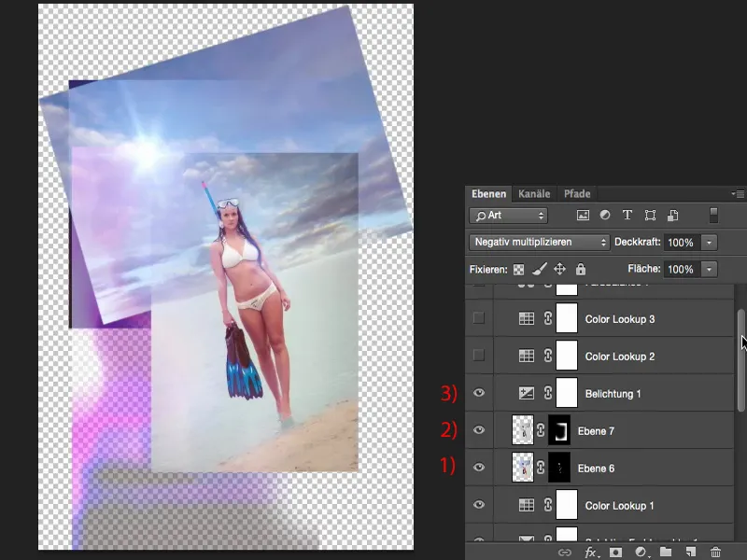Open the fx layer style menu

pos(591,553)
